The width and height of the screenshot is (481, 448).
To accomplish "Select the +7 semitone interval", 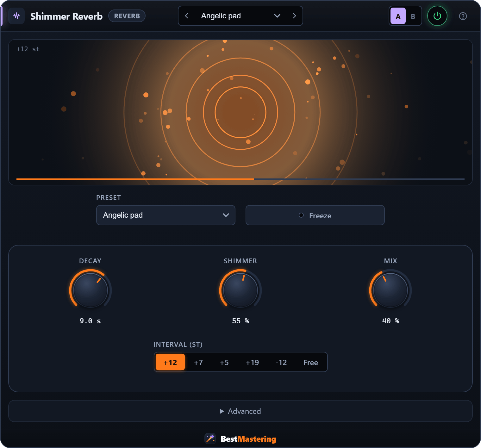I will [198, 362].
